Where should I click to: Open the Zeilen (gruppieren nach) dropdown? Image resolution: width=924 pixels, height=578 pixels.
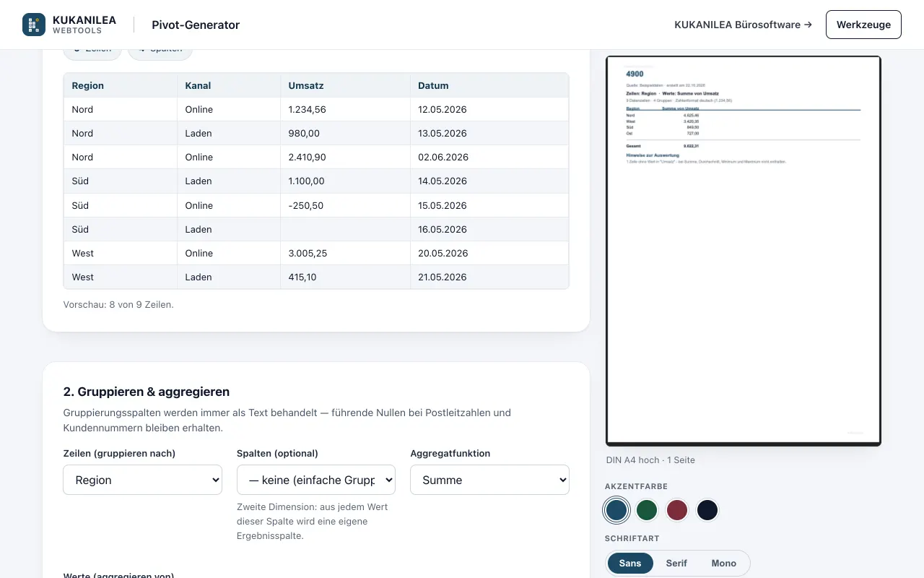tap(142, 480)
